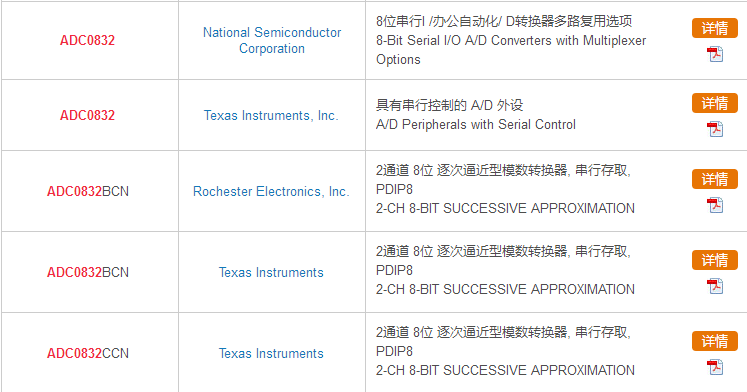Click 详情 button for National Semiconductor ADC0832
This screenshot has width=747, height=392.
715,28
